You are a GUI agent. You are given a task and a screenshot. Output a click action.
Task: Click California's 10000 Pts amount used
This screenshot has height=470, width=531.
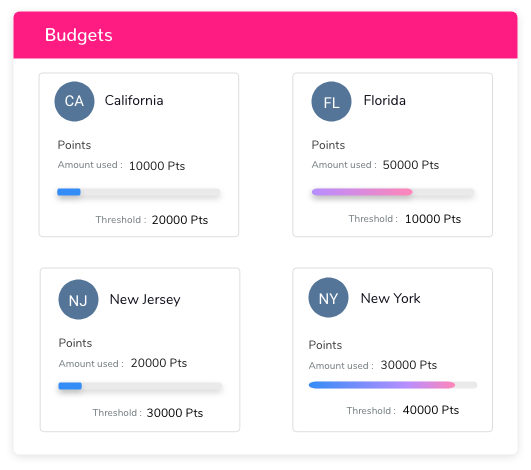[157, 166]
